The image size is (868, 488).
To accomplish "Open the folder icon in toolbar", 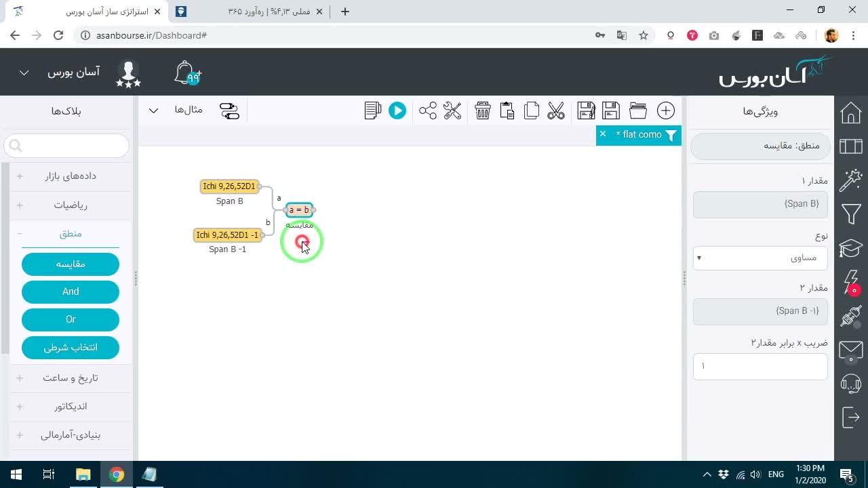I will pyautogui.click(x=638, y=110).
